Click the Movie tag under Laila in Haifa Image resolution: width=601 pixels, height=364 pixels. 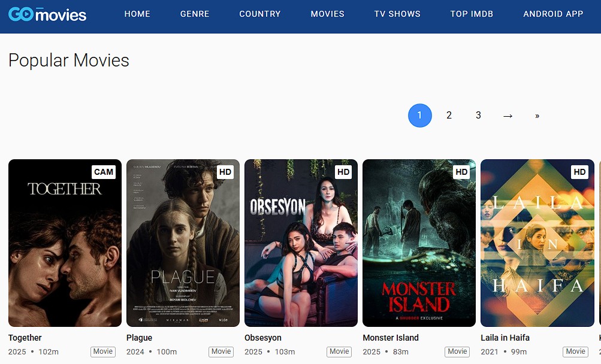tap(575, 351)
